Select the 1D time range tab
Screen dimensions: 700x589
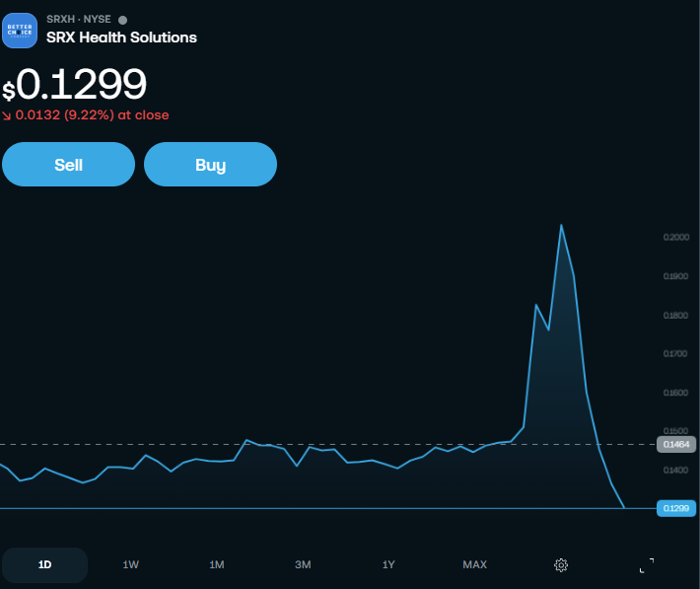pyautogui.click(x=44, y=565)
